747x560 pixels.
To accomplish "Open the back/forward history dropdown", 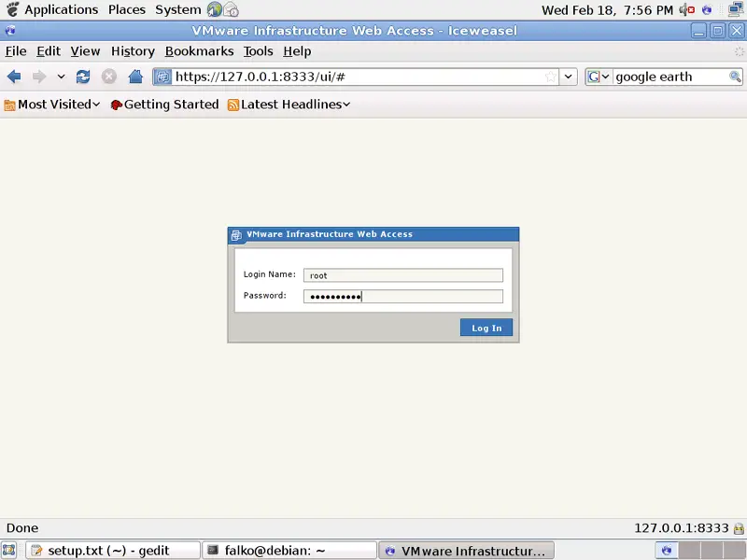I will click(x=61, y=77).
